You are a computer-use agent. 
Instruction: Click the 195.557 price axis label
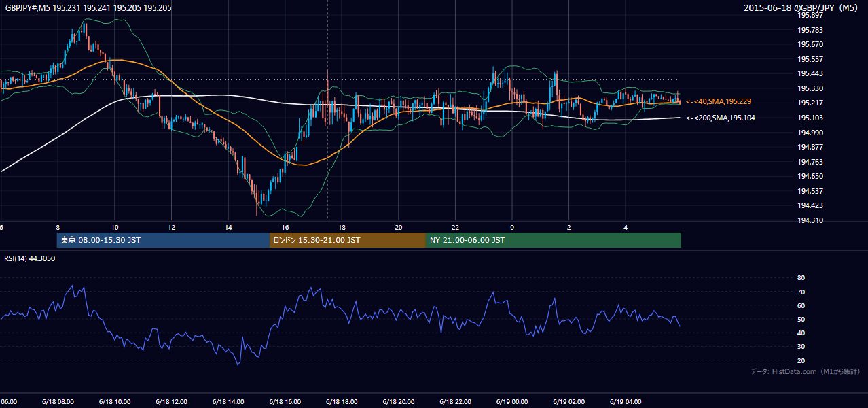coord(809,59)
